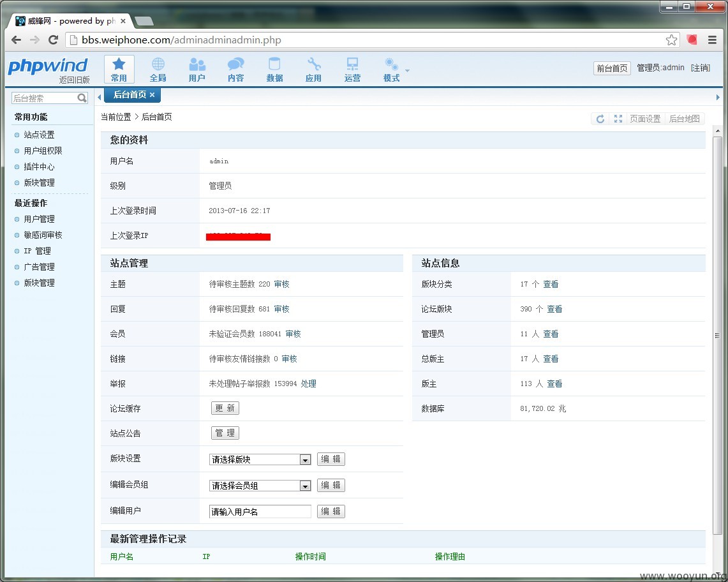Screen dimensions: 728x582
Task: Click the phpwind logo
Action: pos(48,66)
